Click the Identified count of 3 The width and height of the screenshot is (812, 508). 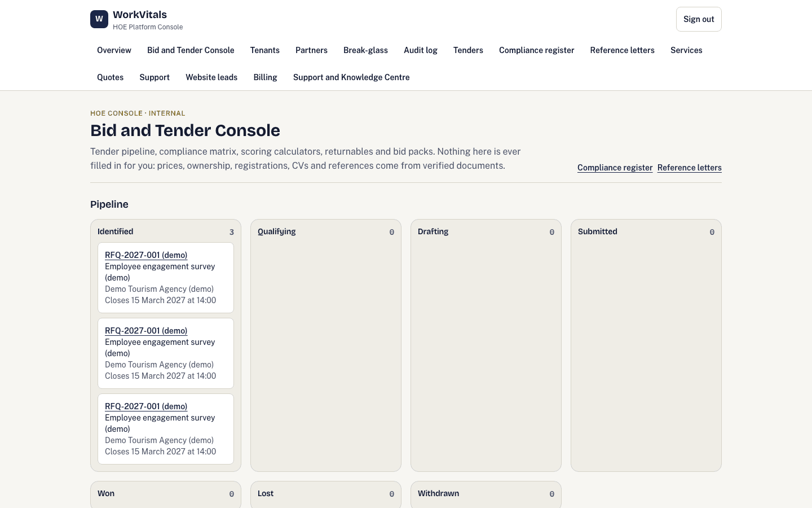click(x=231, y=232)
